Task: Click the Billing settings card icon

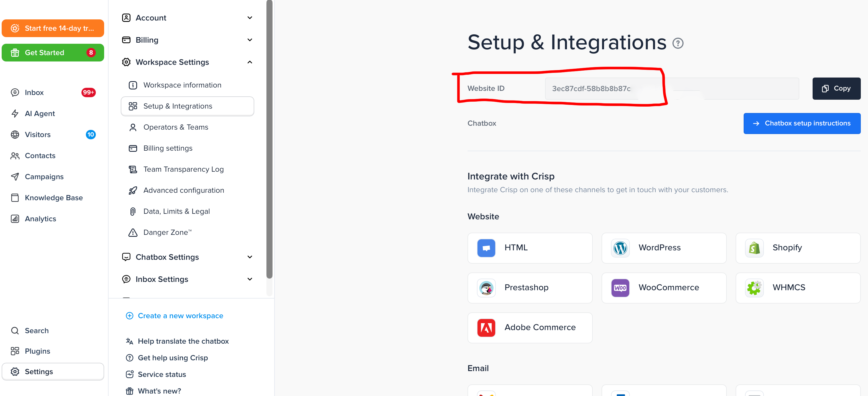Action: pyautogui.click(x=133, y=148)
